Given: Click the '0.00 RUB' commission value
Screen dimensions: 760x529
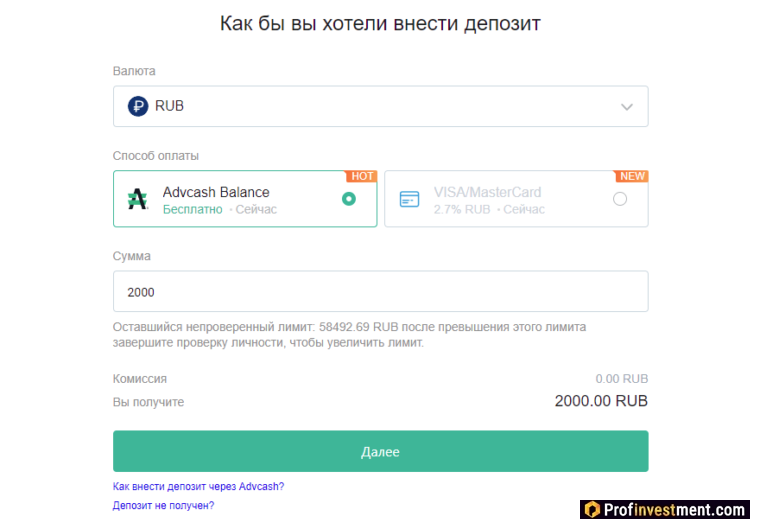Looking at the screenshot, I should click(x=621, y=379).
